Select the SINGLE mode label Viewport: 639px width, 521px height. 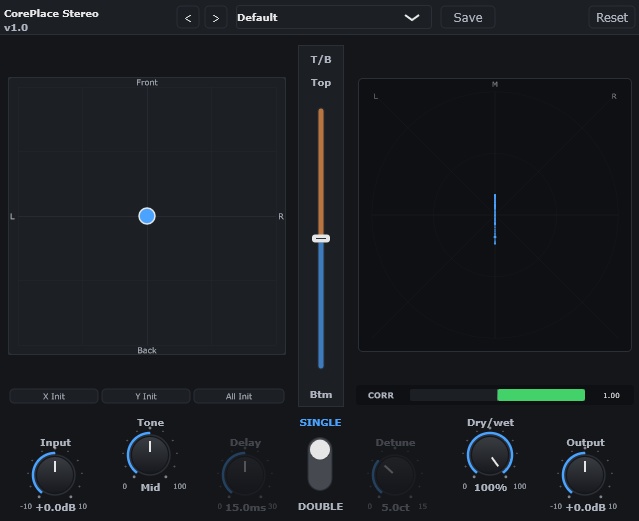click(320, 423)
